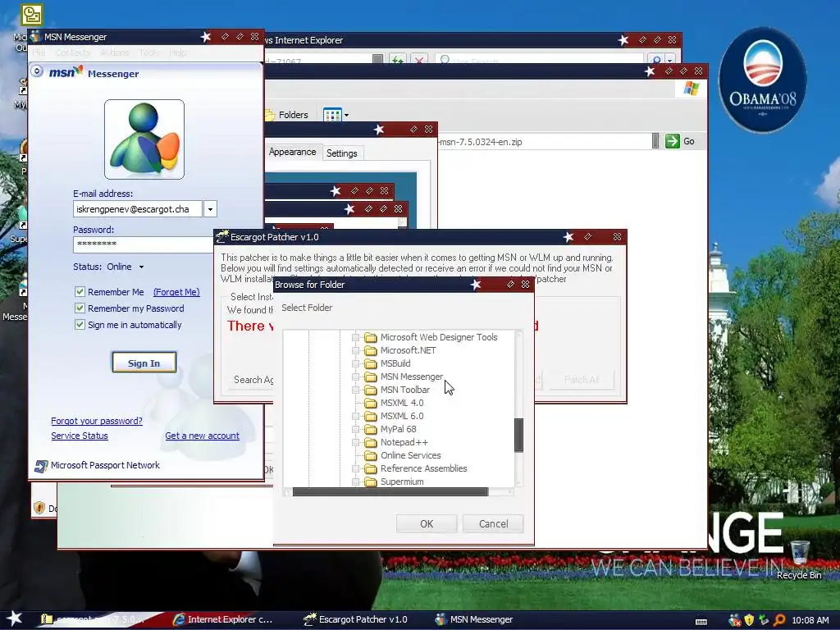The image size is (840, 630).
Task: Click the Patch All button in Escargot Patcher
Action: pos(582,380)
